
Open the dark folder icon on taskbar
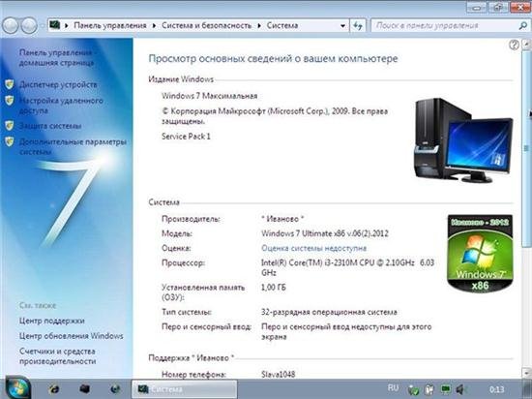point(84,389)
